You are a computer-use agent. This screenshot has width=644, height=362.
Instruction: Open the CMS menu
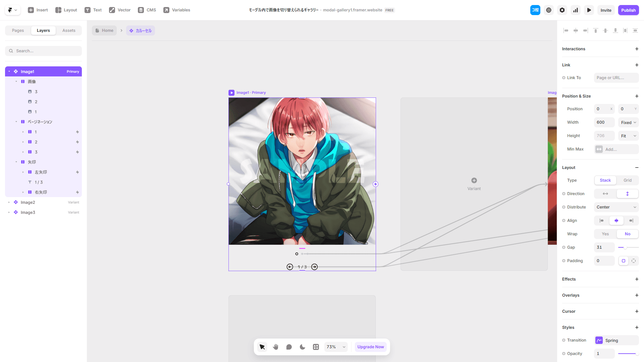(x=147, y=10)
